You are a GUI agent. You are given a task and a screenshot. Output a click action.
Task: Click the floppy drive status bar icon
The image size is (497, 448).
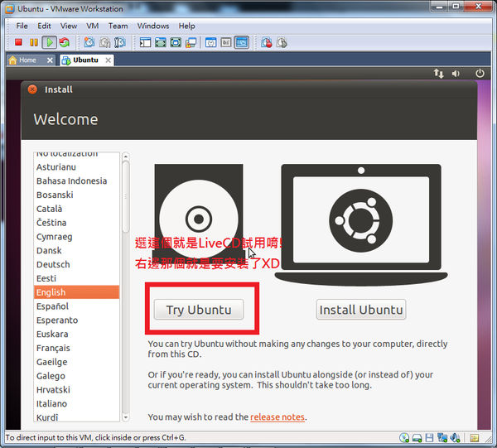[429, 438]
